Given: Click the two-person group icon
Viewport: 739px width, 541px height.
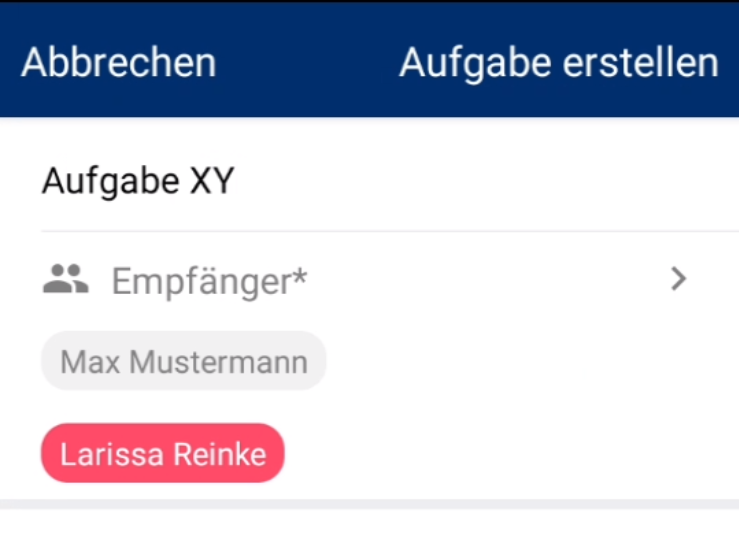Looking at the screenshot, I should tap(66, 279).
